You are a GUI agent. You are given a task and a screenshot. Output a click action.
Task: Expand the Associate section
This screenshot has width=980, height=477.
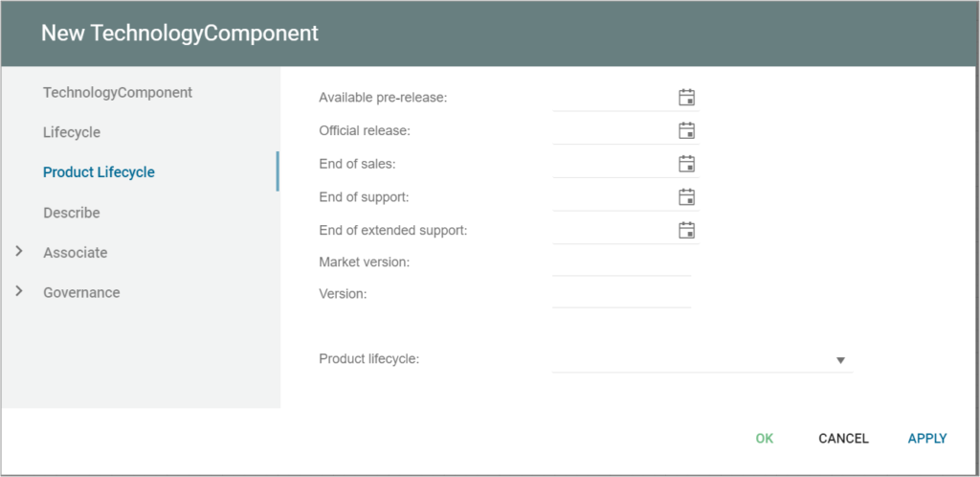(x=19, y=253)
